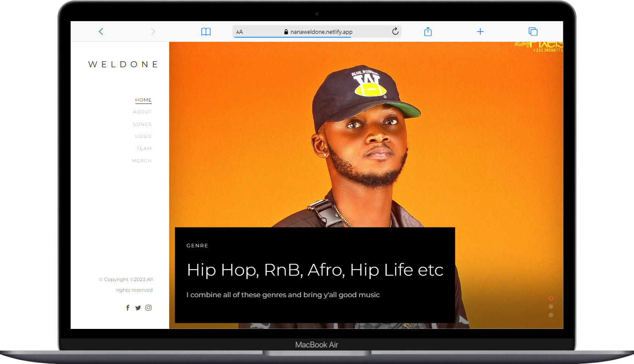Viewport: 634px width, 364px height.
Task: Open the Instagram social icon
Action: (148, 308)
